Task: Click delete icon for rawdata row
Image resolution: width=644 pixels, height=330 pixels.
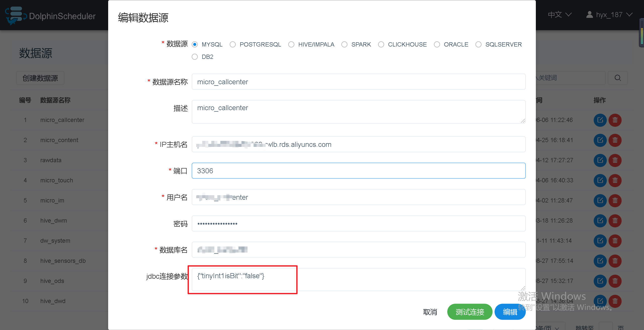Action: [615, 160]
